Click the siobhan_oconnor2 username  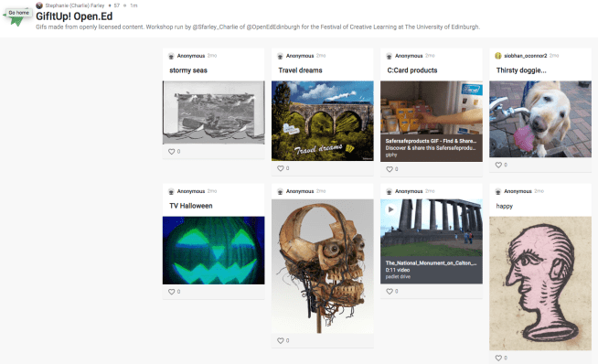tap(525, 56)
